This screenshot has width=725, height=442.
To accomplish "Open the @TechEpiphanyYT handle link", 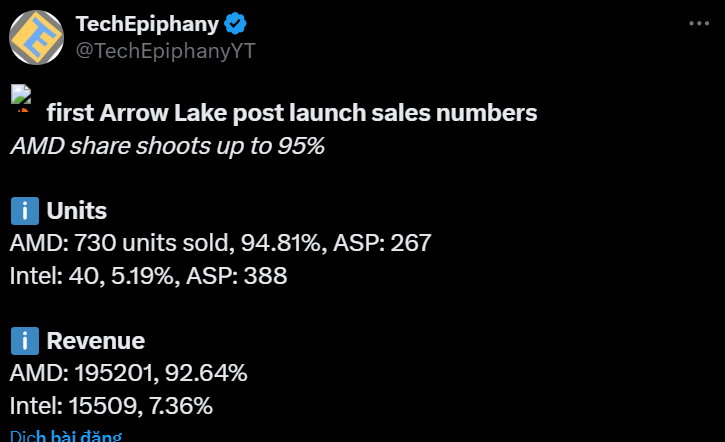I will (x=165, y=51).
